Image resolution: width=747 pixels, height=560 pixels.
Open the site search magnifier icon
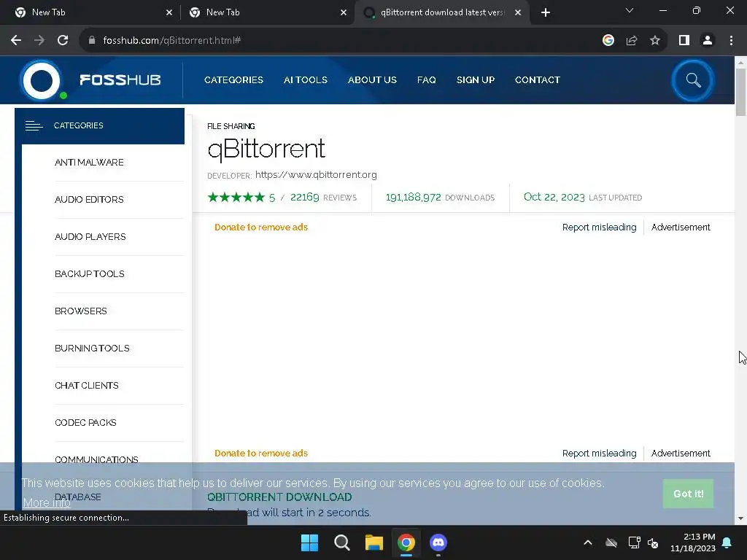point(693,80)
